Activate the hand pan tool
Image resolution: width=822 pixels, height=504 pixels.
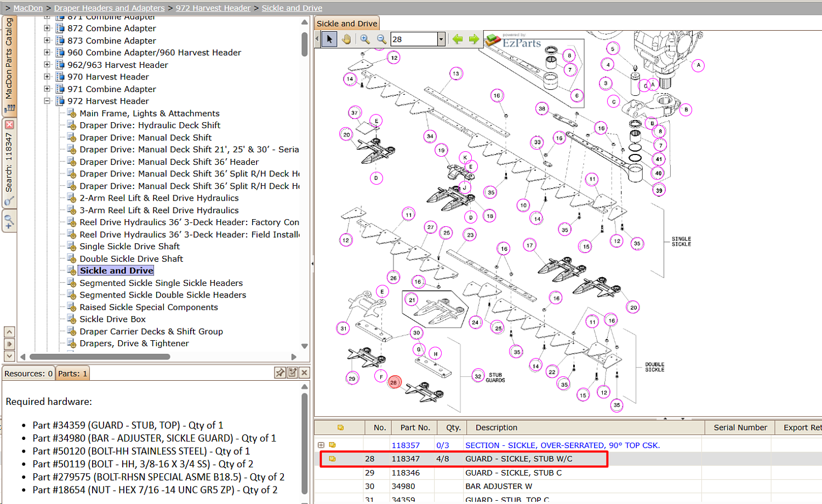click(x=346, y=39)
